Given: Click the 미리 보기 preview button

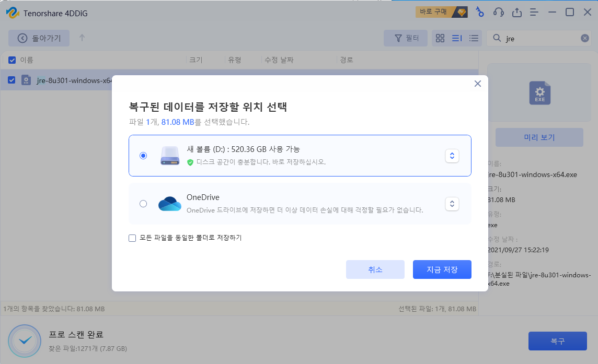Looking at the screenshot, I should coord(539,137).
